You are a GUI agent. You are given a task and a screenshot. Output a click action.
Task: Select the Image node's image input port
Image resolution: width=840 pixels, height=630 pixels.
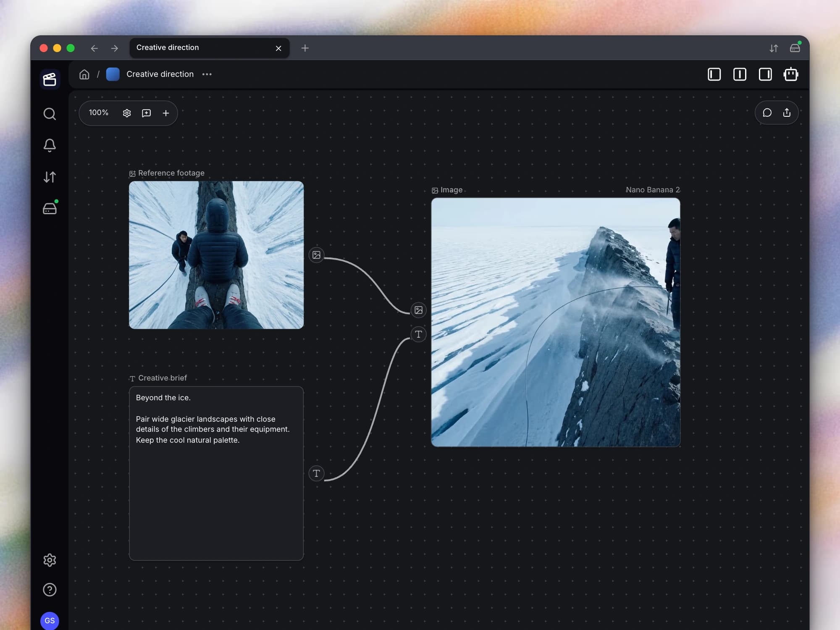(418, 310)
